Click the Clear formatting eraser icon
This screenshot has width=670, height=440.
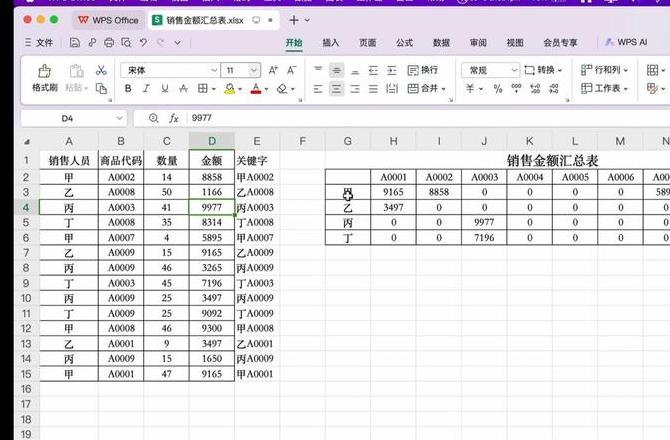pos(282,89)
